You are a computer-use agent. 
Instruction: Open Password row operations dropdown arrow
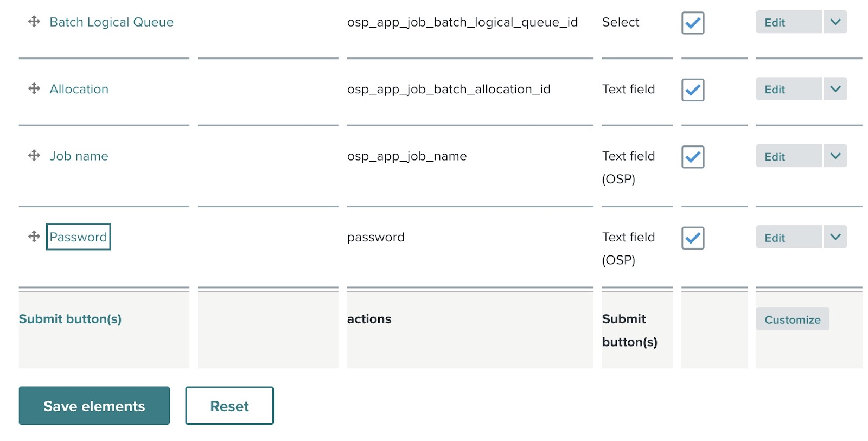pyautogui.click(x=835, y=237)
